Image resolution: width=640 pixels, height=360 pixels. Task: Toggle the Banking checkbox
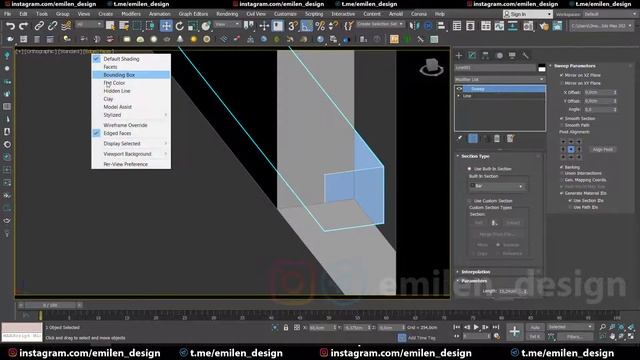562,167
